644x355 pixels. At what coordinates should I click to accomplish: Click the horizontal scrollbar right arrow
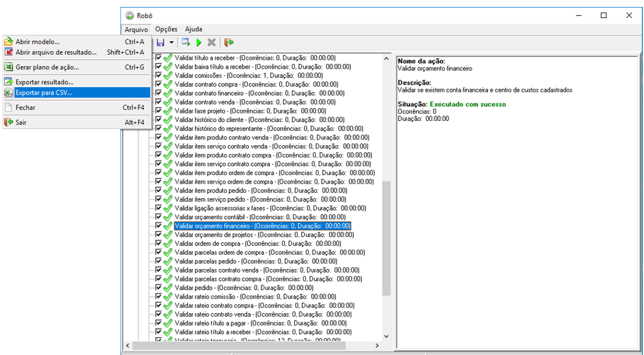(x=378, y=345)
